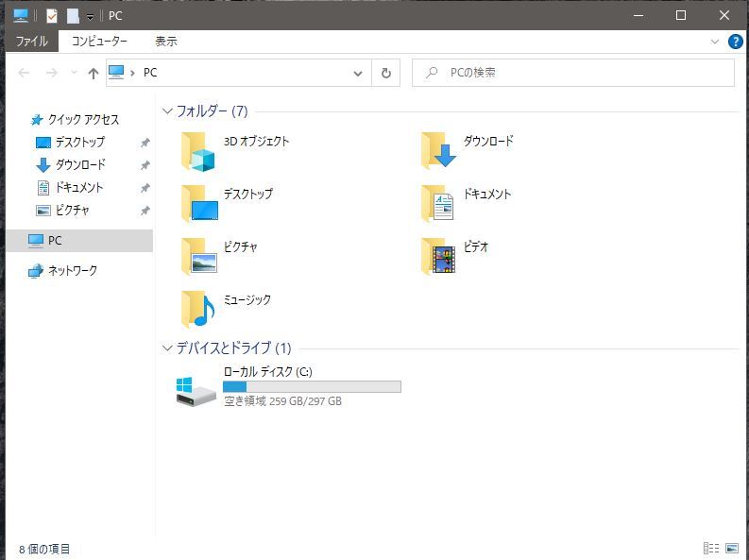Click the 3D オブジェクト folder label
This screenshot has height=560, width=749.
(x=257, y=142)
